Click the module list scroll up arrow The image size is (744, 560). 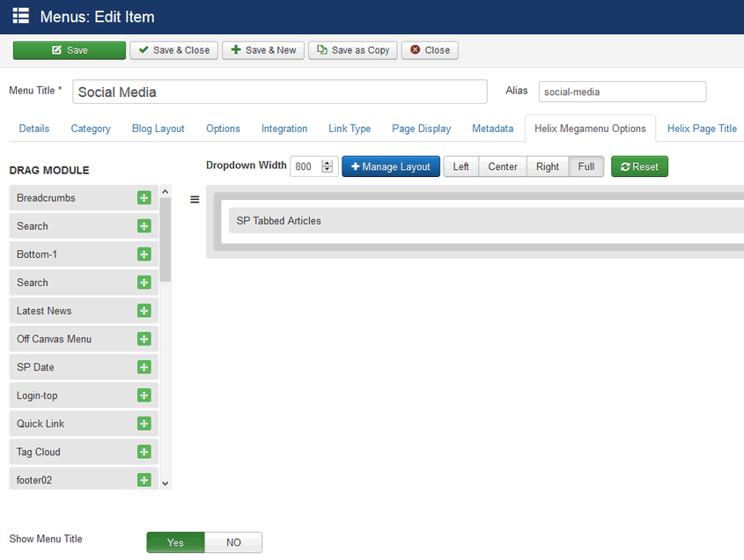click(x=166, y=192)
